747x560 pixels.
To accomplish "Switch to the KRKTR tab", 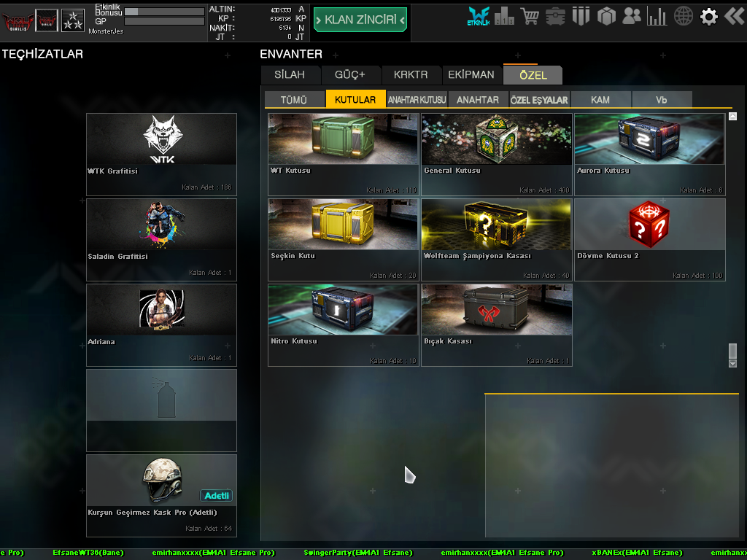I will pyautogui.click(x=411, y=75).
